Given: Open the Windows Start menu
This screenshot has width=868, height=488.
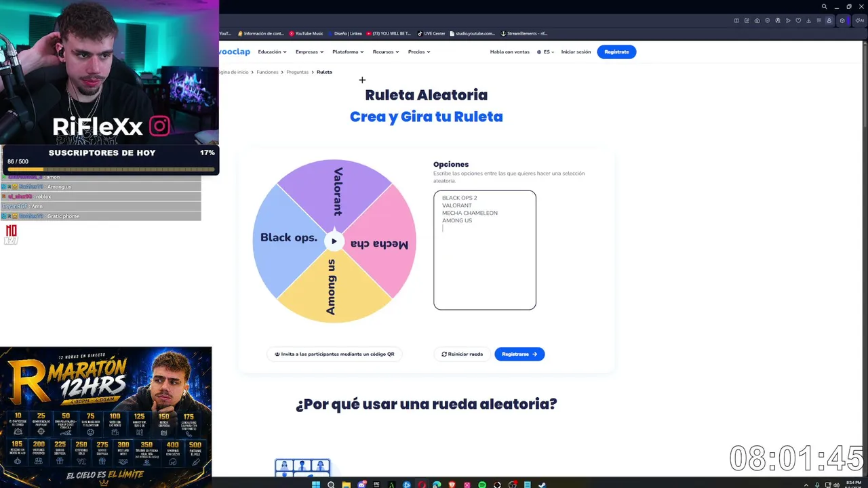Looking at the screenshot, I should tap(316, 485).
